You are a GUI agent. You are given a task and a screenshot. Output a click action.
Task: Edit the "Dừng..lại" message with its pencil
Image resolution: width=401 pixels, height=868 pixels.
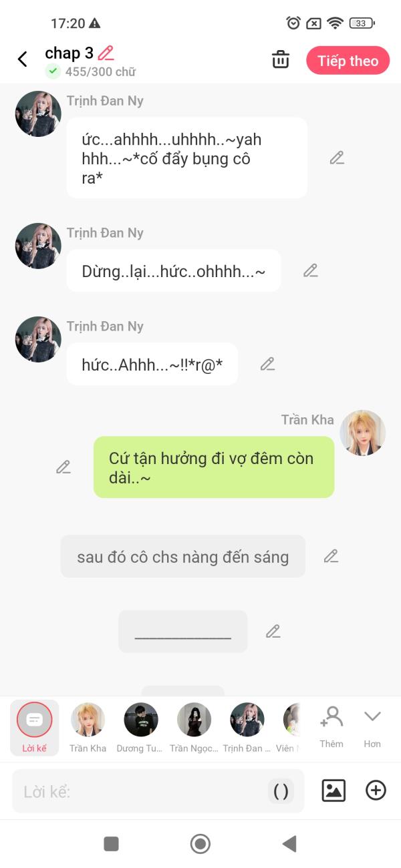point(310,270)
